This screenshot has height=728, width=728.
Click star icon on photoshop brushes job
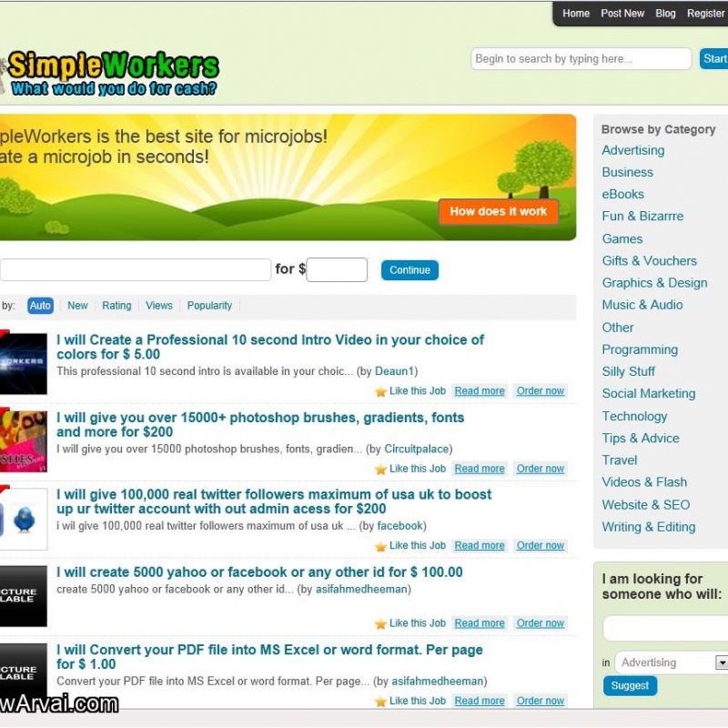[380, 470]
